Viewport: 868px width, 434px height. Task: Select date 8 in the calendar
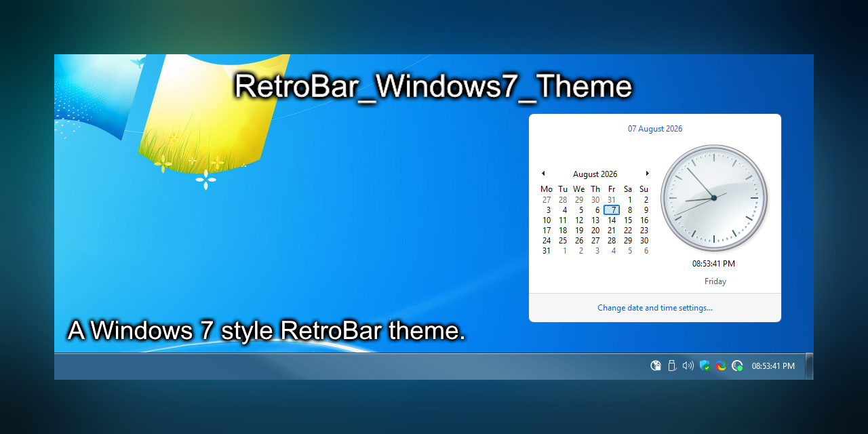coord(629,210)
